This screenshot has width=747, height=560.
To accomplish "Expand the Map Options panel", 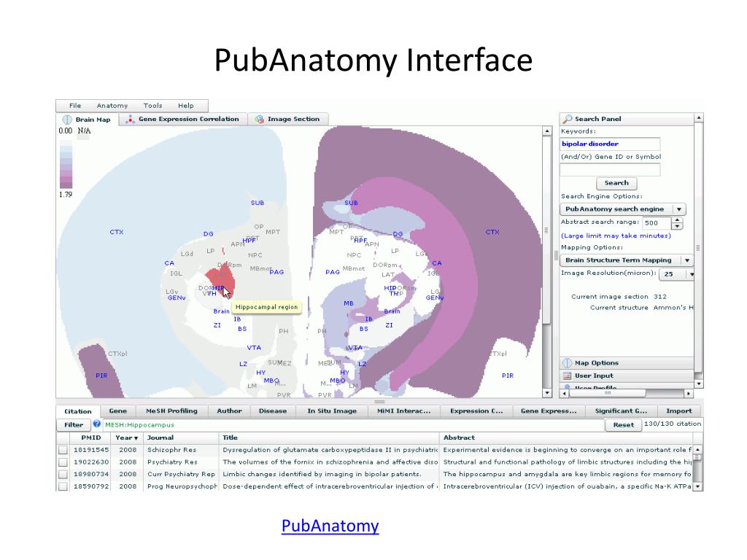I will point(627,363).
